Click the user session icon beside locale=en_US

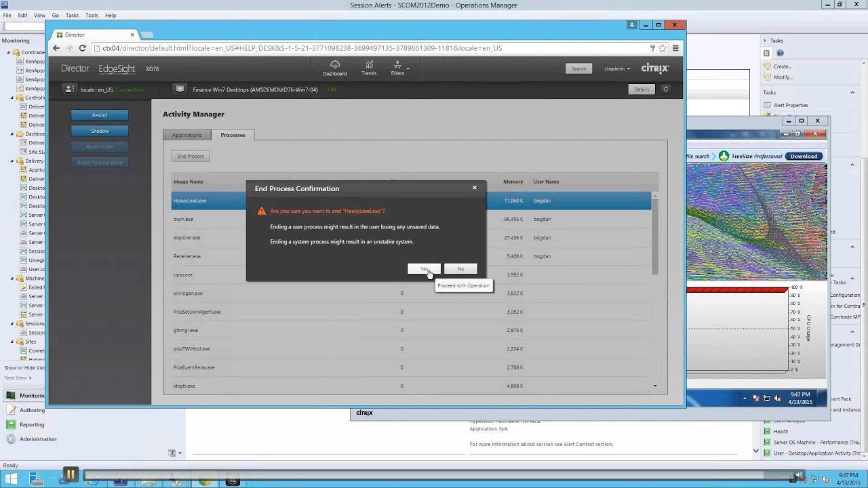[69, 89]
